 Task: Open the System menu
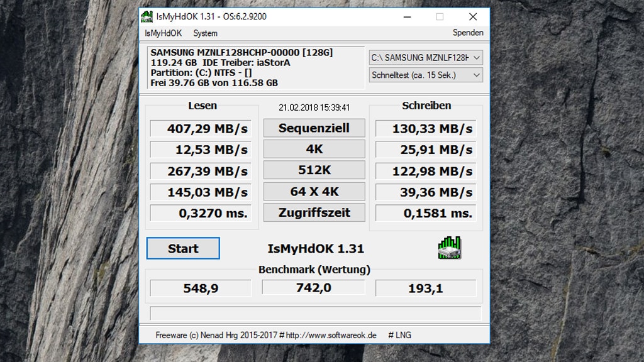point(206,33)
